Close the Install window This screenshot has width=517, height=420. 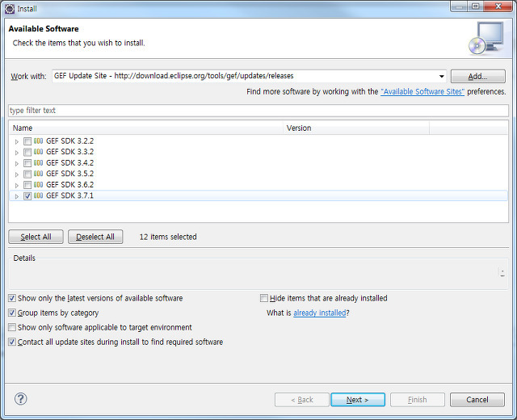498,6
